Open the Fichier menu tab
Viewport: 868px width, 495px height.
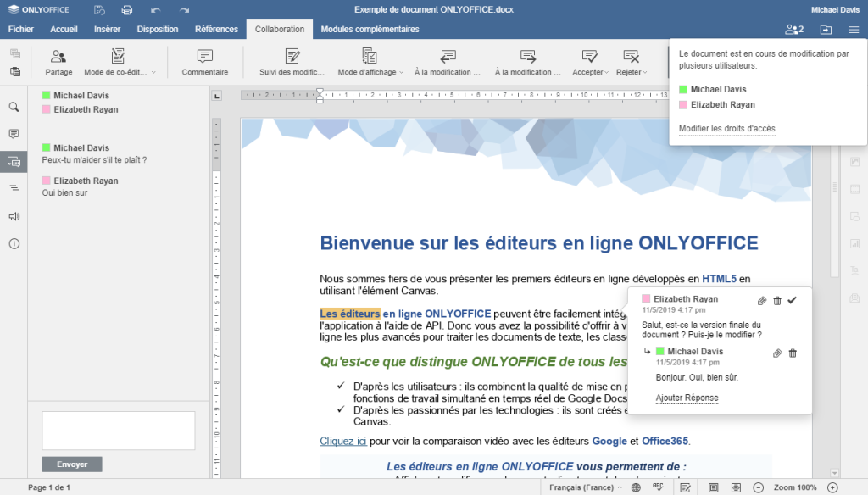20,29
